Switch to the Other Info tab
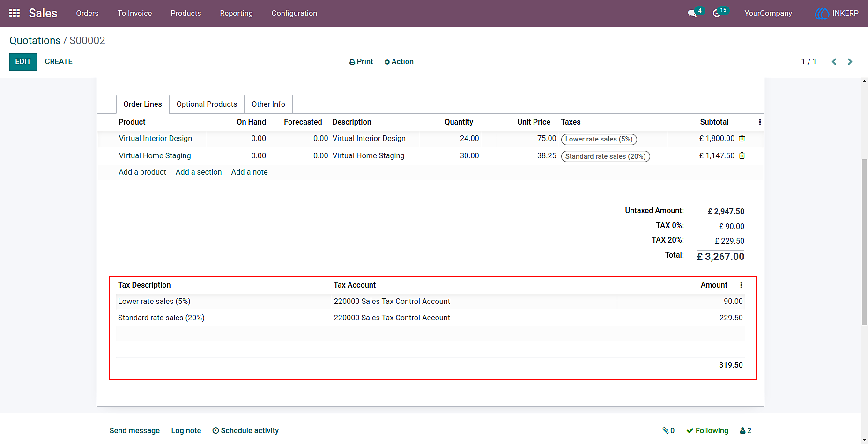The height and width of the screenshot is (444, 868). (268, 104)
